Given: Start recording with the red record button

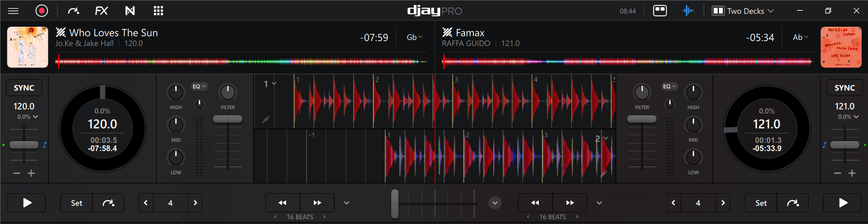Looking at the screenshot, I should tap(42, 10).
